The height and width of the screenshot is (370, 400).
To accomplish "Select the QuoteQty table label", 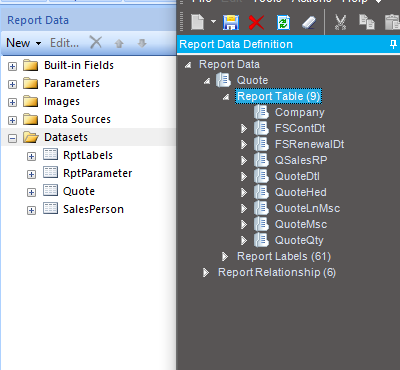I will (x=299, y=240).
